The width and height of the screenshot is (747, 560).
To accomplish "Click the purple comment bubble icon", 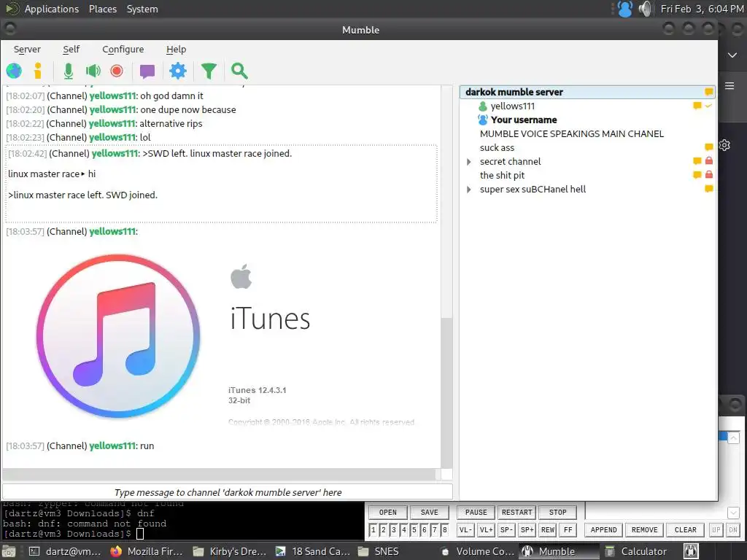I will [147, 71].
